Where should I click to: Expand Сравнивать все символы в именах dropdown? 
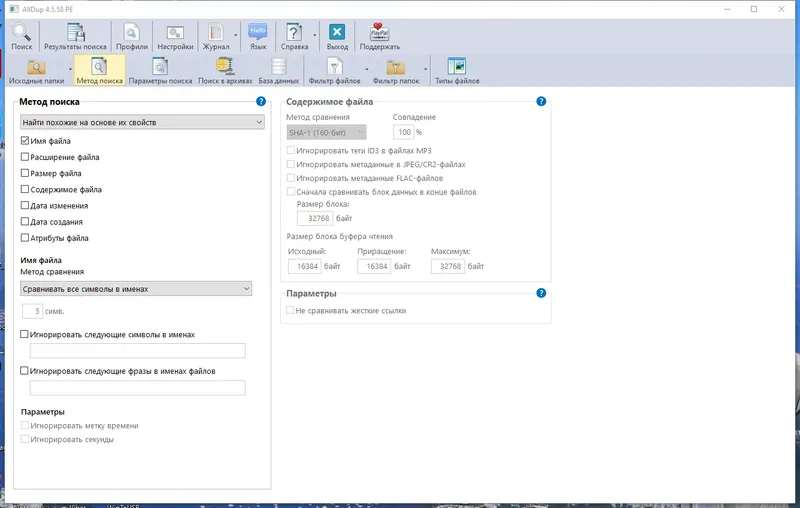coord(136,289)
